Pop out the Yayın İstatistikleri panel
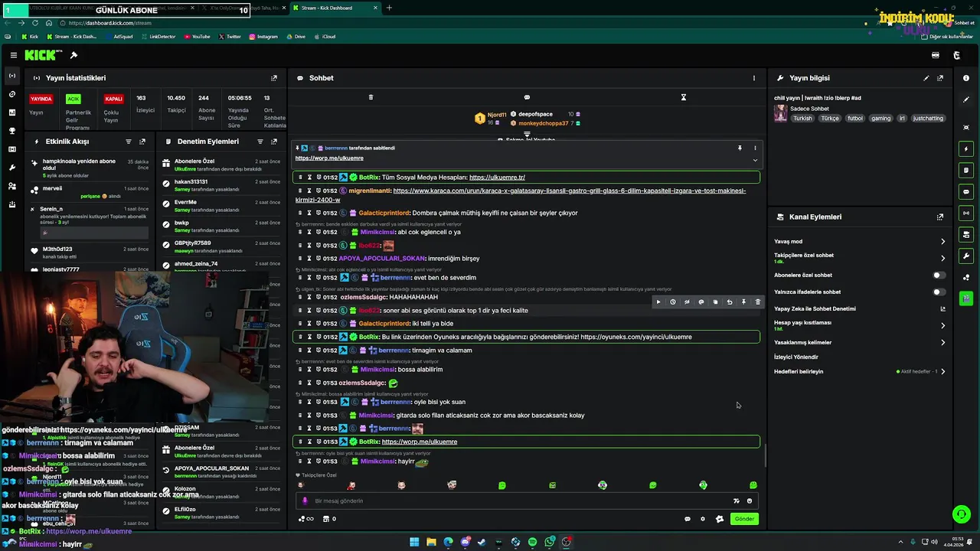The height and width of the screenshot is (551, 980). 274,78
